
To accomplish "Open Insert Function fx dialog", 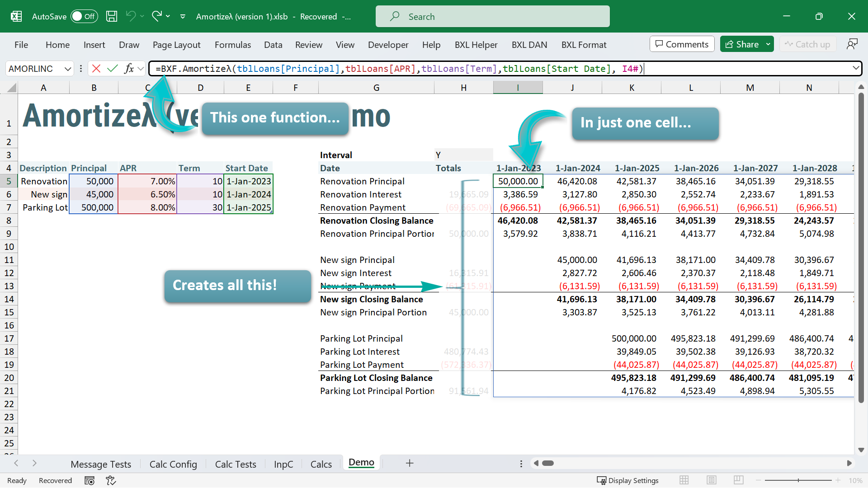I will click(x=129, y=69).
